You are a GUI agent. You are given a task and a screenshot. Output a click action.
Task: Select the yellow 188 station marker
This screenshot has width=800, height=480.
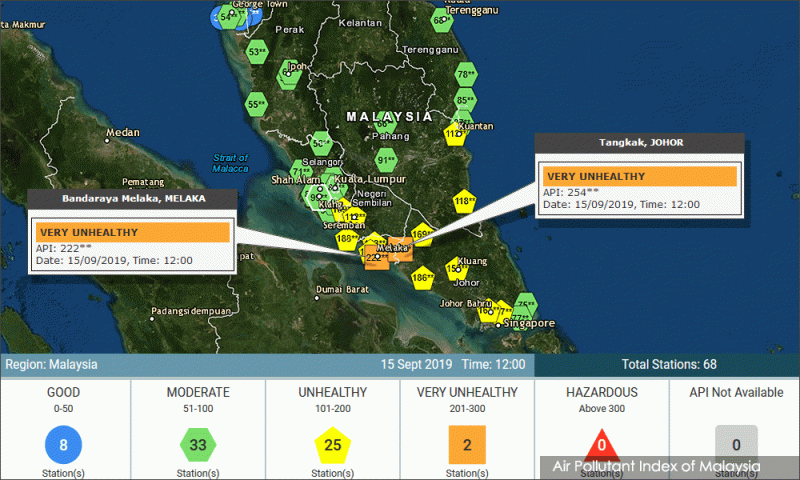pyautogui.click(x=347, y=239)
